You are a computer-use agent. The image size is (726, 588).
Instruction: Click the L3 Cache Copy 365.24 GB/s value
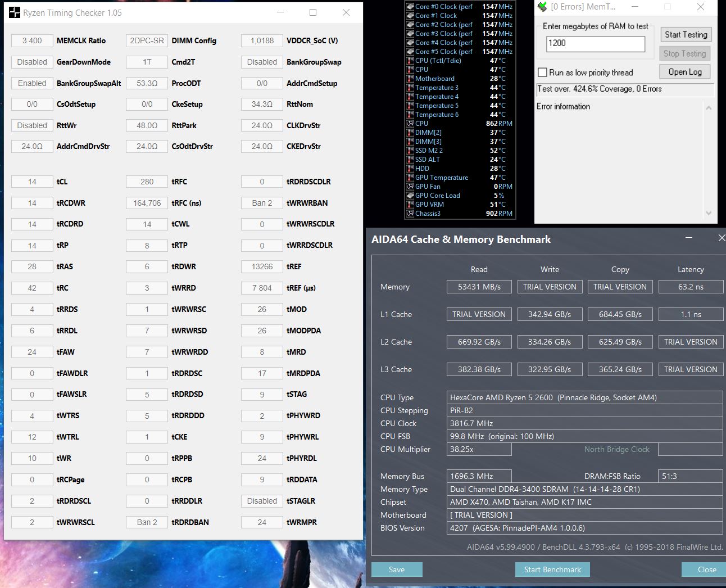[x=620, y=369]
